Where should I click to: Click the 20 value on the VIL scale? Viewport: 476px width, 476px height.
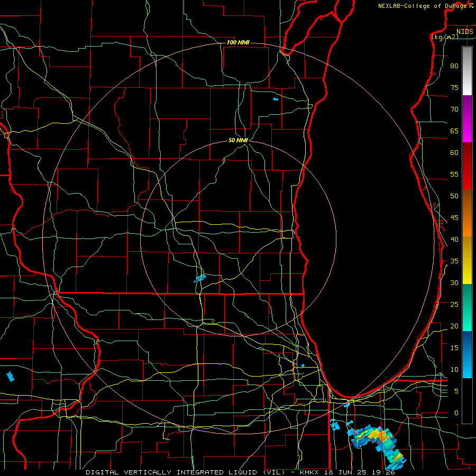tap(454, 326)
